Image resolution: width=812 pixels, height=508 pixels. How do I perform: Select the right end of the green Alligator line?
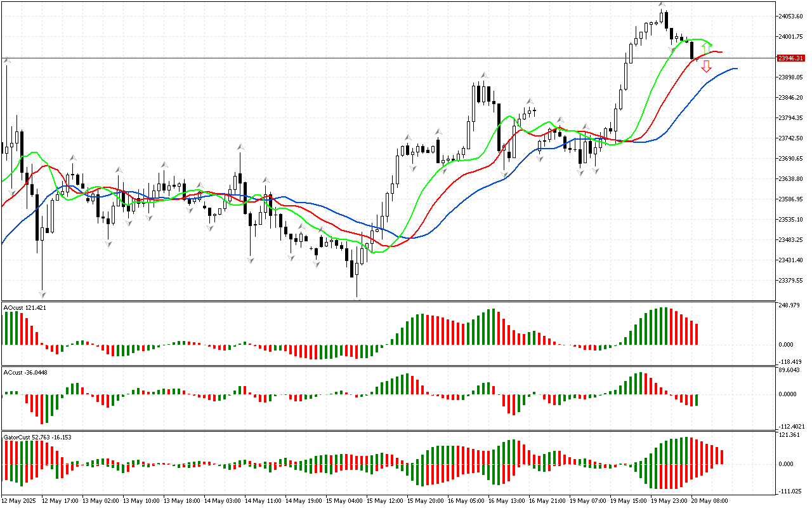click(x=711, y=43)
